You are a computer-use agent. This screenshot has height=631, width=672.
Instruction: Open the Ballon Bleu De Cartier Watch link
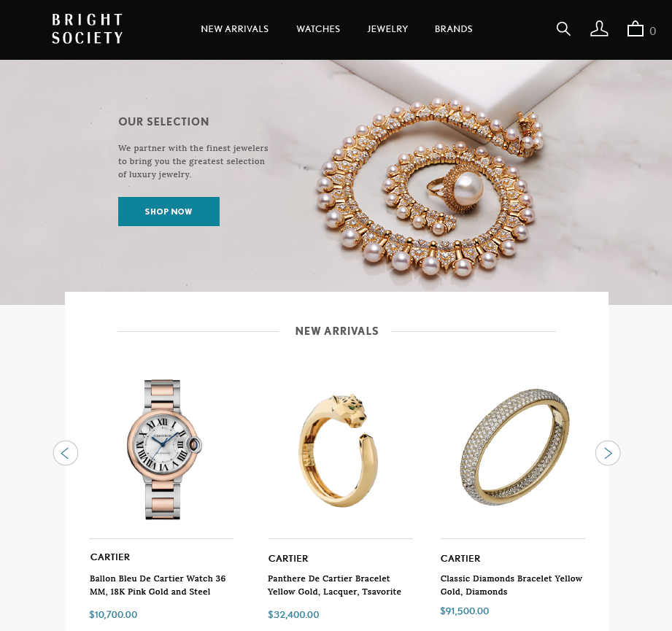158,585
